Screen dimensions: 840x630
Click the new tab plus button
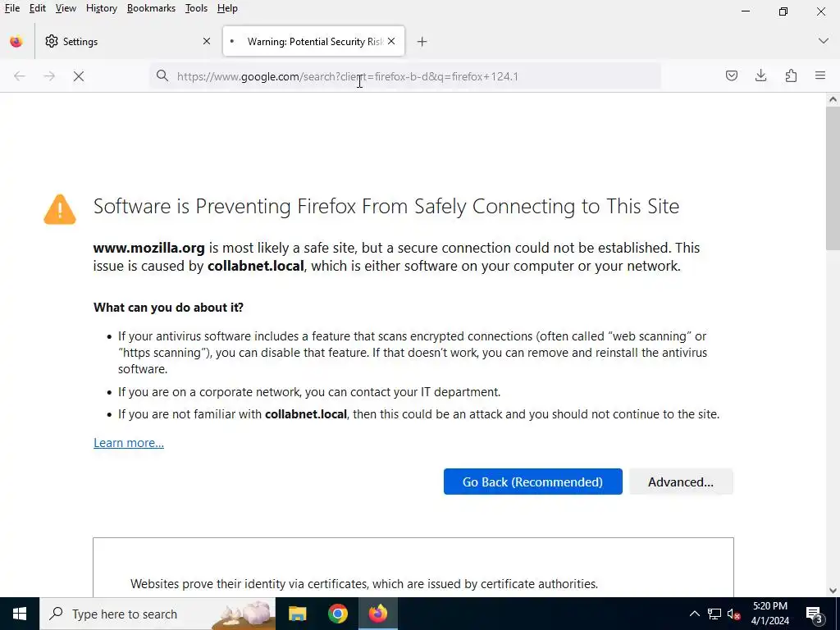[422, 42]
